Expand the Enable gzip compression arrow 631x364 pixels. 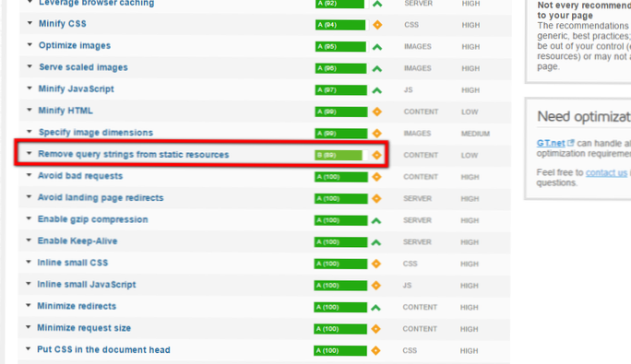point(29,218)
